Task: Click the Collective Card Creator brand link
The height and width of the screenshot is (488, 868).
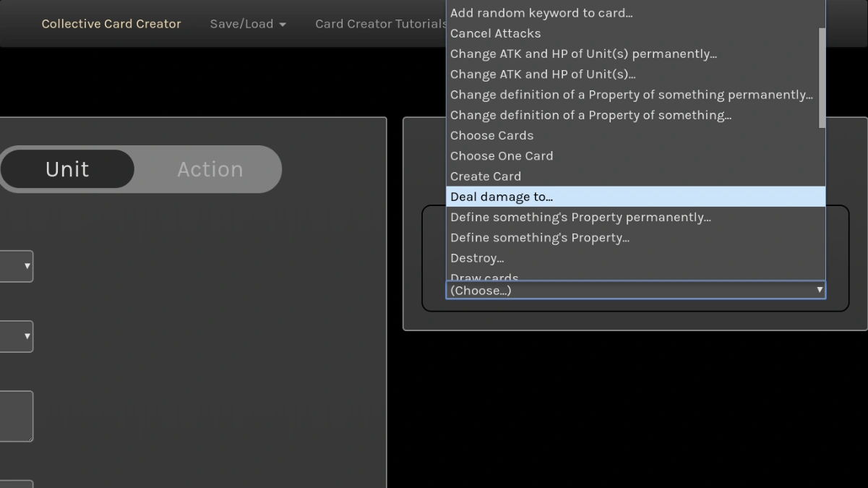Action: click(x=111, y=24)
